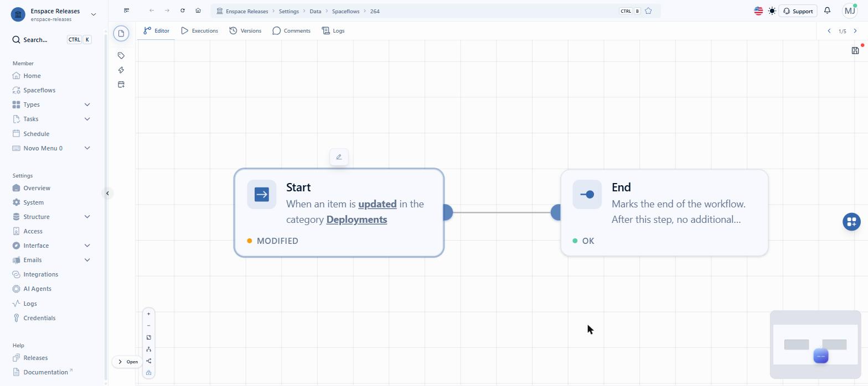Expand the Emails section

[87, 260]
